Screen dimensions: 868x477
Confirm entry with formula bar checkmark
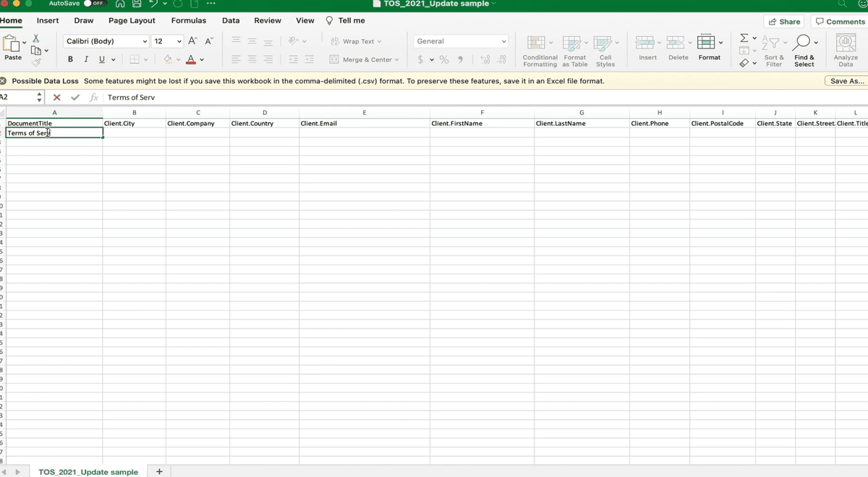tap(75, 97)
